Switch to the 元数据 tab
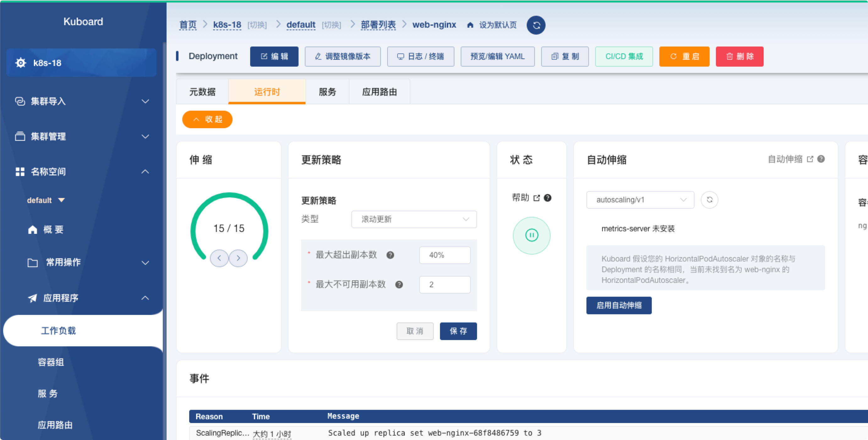The image size is (868, 440). tap(202, 92)
